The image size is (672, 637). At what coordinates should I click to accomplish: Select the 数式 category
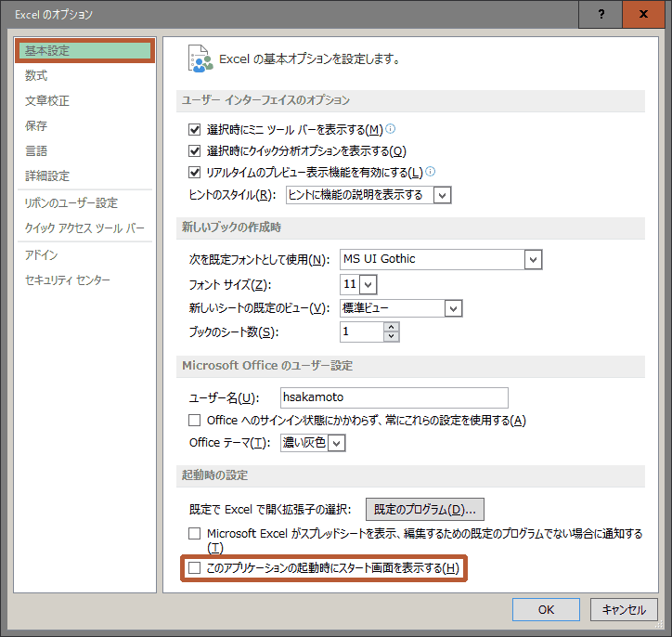point(84,75)
